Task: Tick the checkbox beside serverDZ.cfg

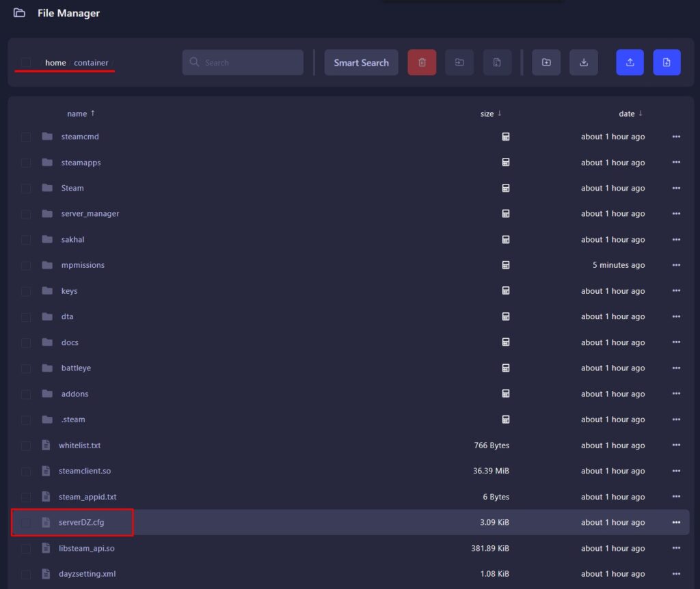Action: [x=26, y=523]
